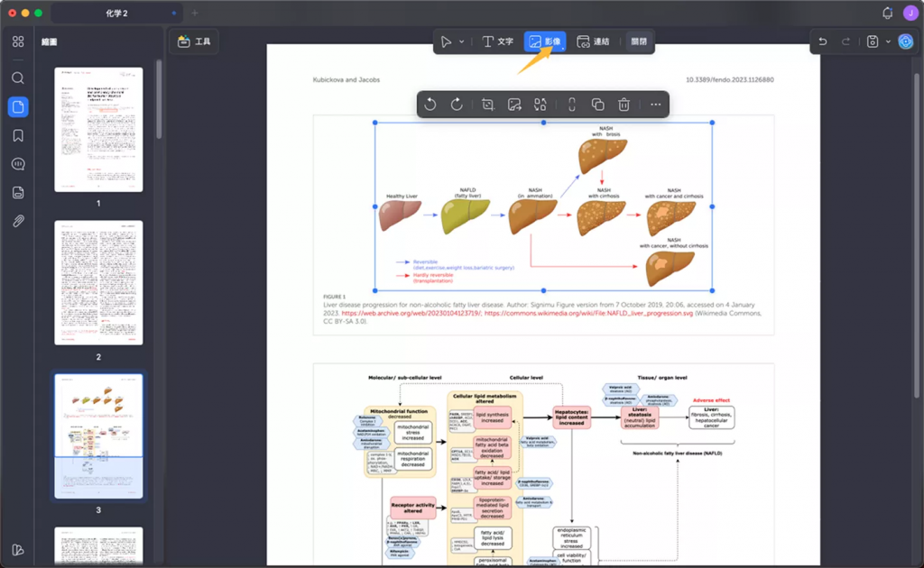Open the AI assistant icon

[906, 41]
